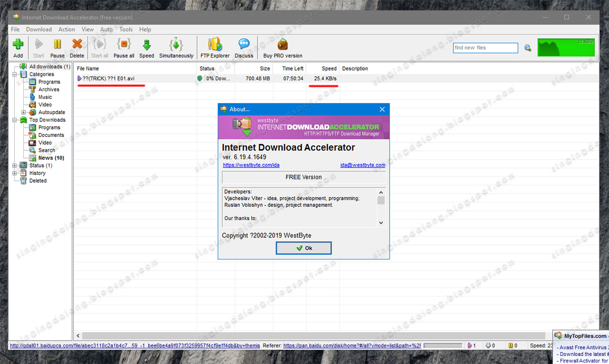
Task: Click the developers list scroll up arrow
Action: click(x=381, y=192)
